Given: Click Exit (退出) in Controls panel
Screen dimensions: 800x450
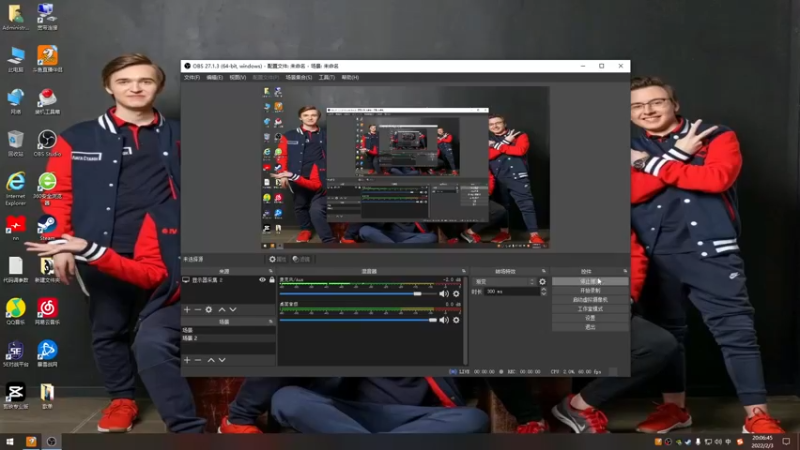Looking at the screenshot, I should click(x=590, y=327).
